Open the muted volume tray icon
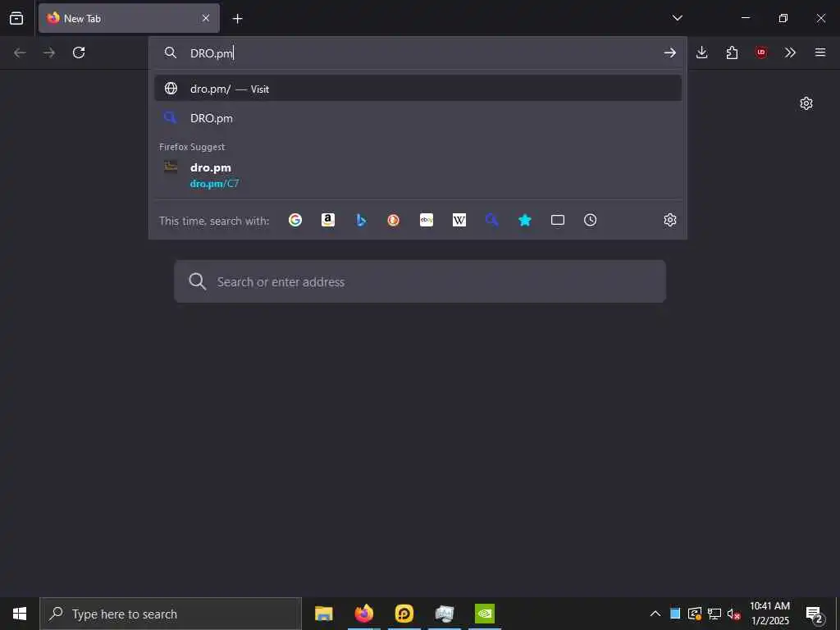The height and width of the screenshot is (630, 840). [x=733, y=614]
